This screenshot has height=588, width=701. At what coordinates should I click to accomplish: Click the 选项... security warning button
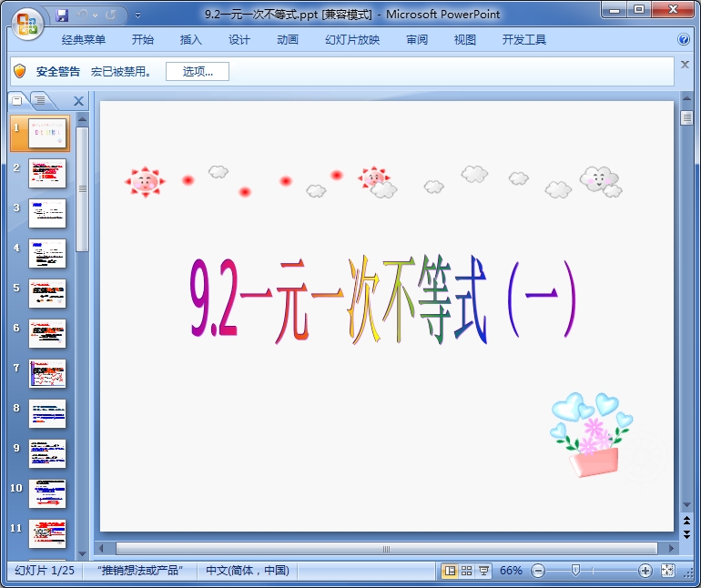coord(197,72)
